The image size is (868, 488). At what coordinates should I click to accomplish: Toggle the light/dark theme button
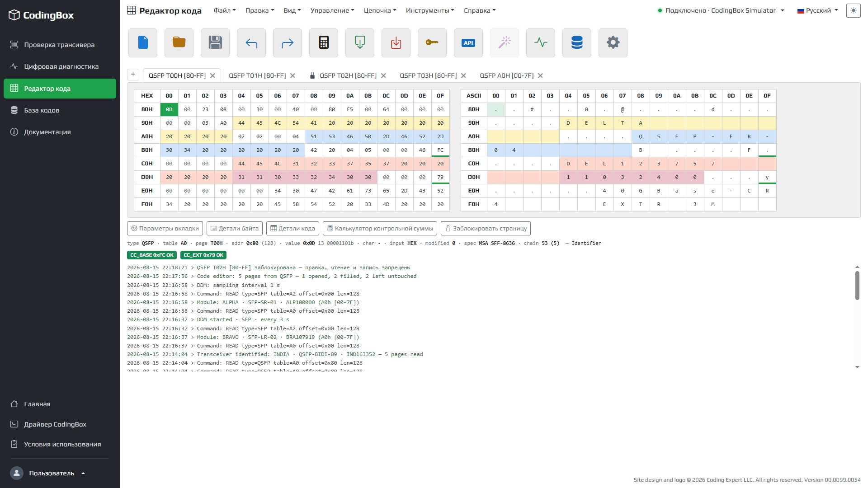(853, 10)
